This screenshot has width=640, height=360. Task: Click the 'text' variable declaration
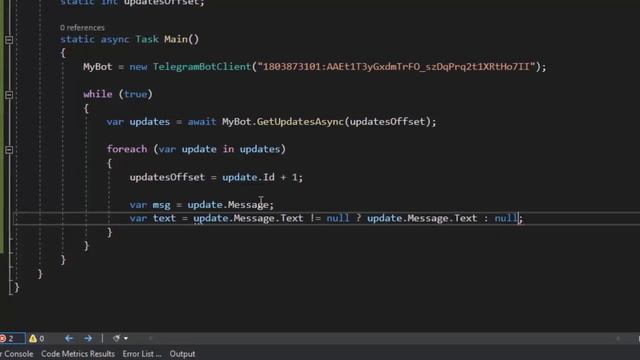coord(164,218)
